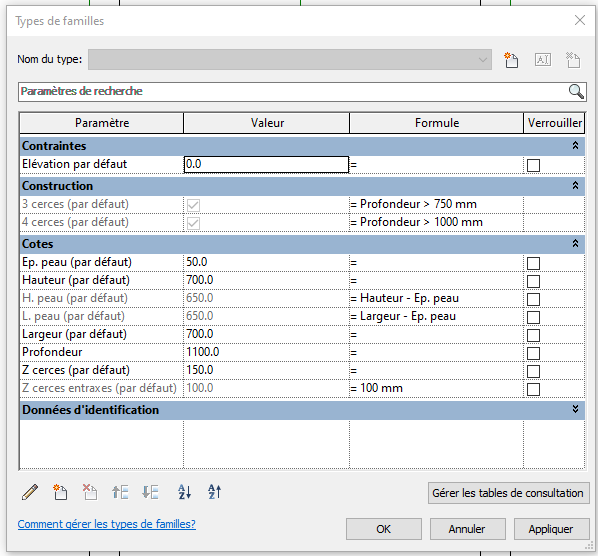The image size is (598, 556).
Task: Open Gérer les tables de consultation
Action: [508, 493]
